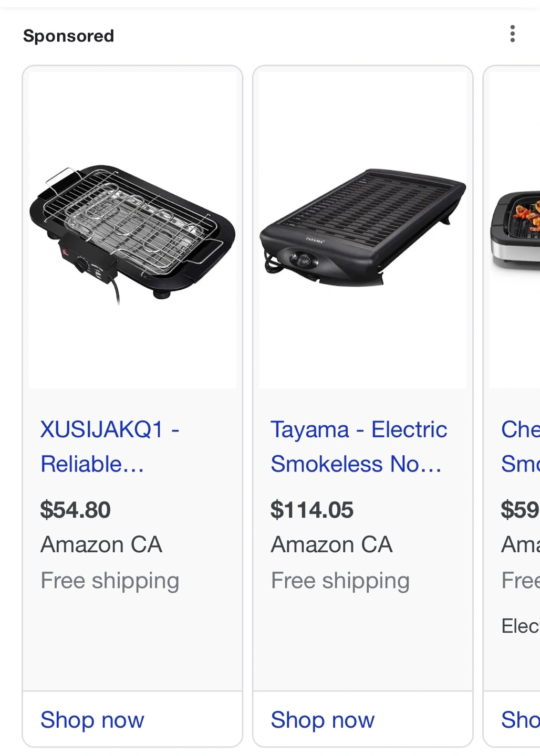
Task: Open the XUSIJAKQ1 - Reliable... product title link
Action: (x=110, y=447)
